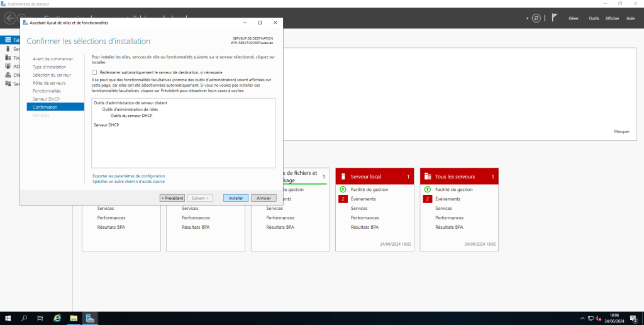Click green Facilité de gestion status icon in Tous les serveurs

[428, 189]
